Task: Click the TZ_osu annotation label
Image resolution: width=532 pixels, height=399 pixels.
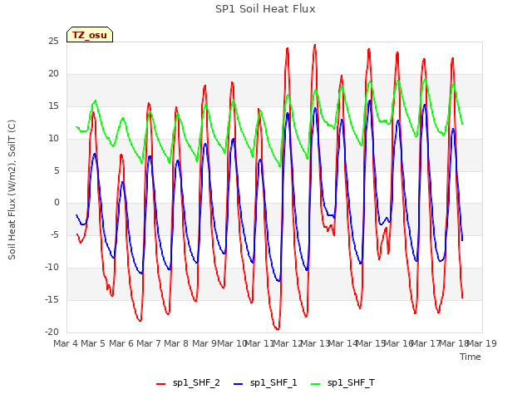Action: pyautogui.click(x=90, y=35)
